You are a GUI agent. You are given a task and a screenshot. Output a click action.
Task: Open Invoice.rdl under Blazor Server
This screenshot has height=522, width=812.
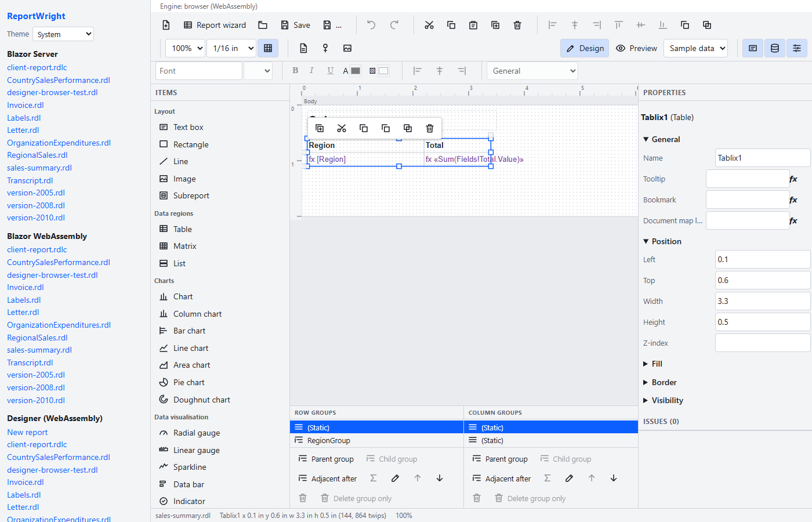point(26,105)
